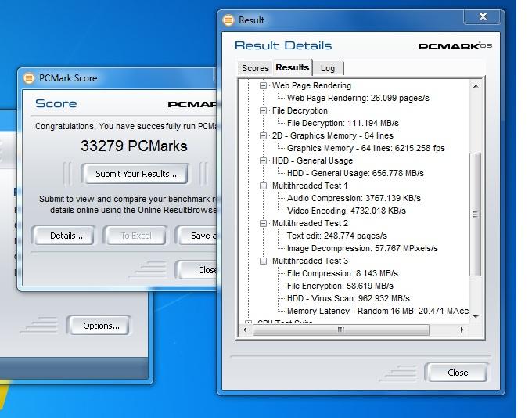The height and width of the screenshot is (418, 532).
Task: Click the vertical scrollbar thumb in results tree
Action: [x=475, y=214]
